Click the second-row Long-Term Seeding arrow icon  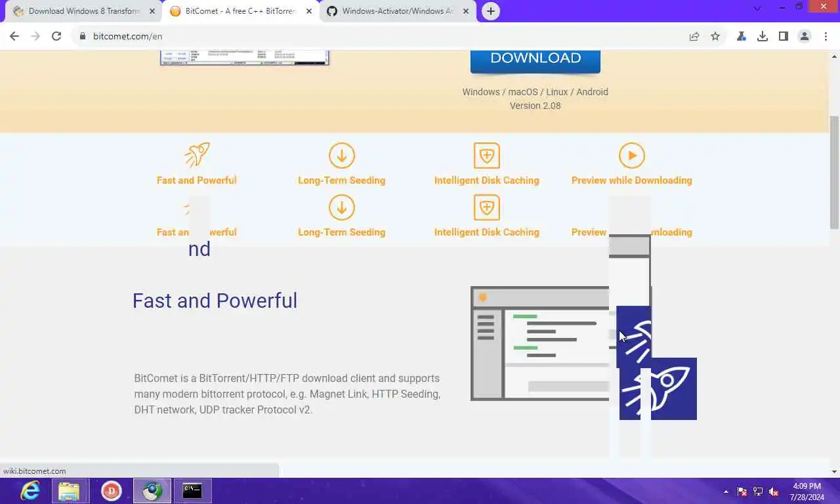tap(342, 207)
